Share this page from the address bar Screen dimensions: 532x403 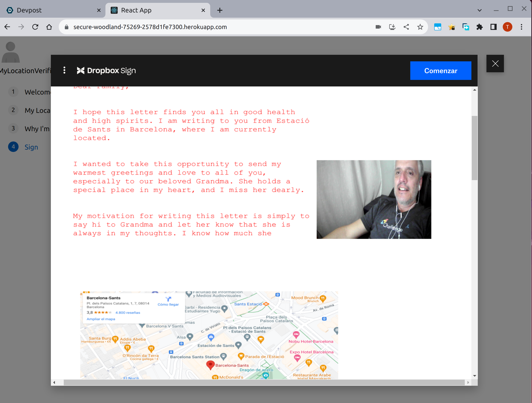[406, 27]
